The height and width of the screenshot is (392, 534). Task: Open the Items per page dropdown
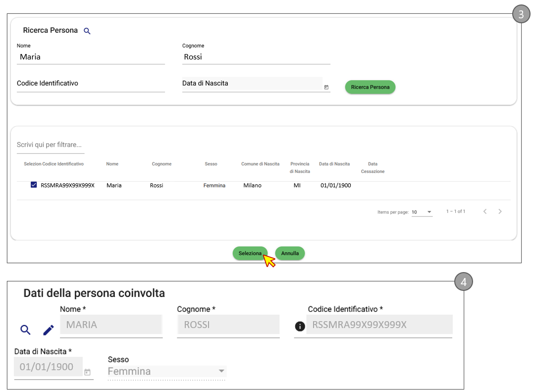tap(422, 212)
